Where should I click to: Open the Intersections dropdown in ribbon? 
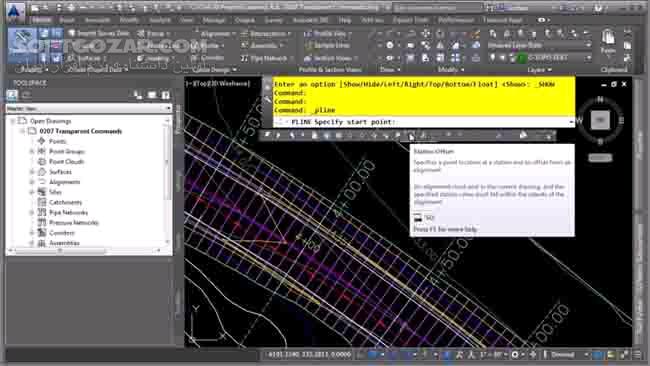click(267, 34)
